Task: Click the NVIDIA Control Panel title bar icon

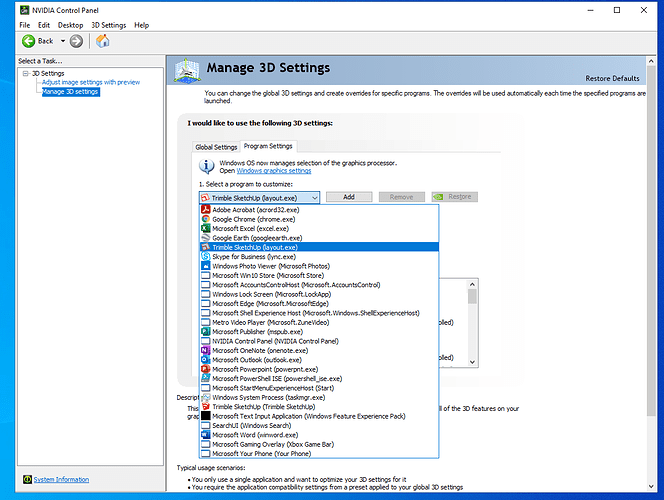Action: pyautogui.click(x=25, y=10)
